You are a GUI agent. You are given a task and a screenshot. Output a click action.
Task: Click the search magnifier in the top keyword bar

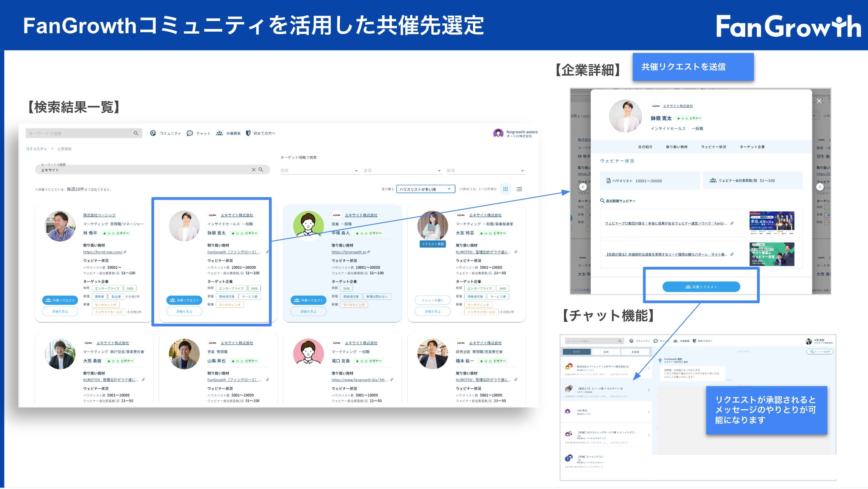point(136,133)
